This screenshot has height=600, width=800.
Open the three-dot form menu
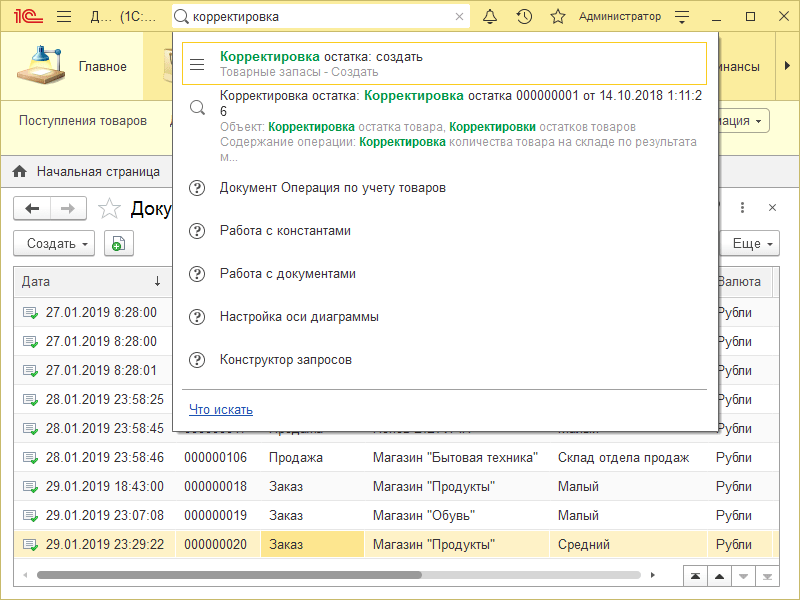(742, 208)
